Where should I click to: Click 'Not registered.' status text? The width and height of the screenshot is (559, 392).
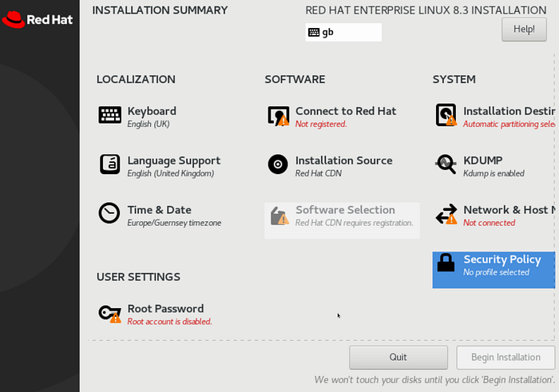point(321,125)
